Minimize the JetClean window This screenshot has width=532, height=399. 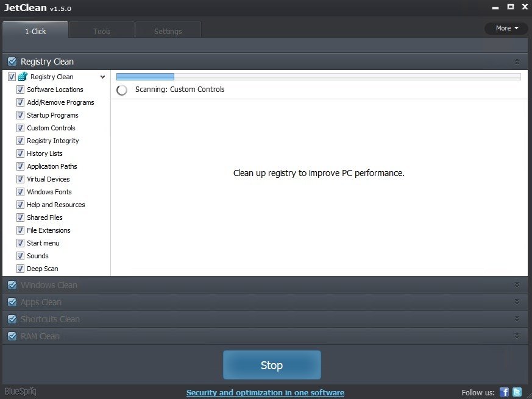click(x=495, y=7)
